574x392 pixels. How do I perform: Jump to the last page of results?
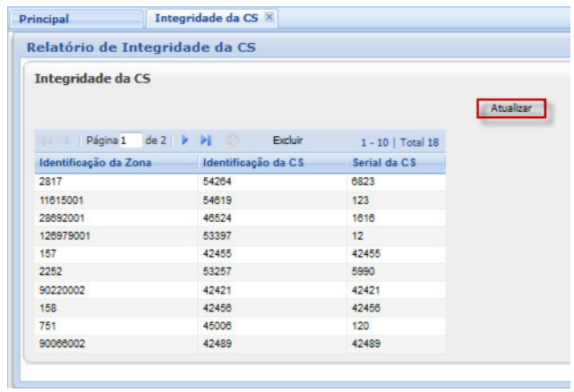click(x=205, y=141)
